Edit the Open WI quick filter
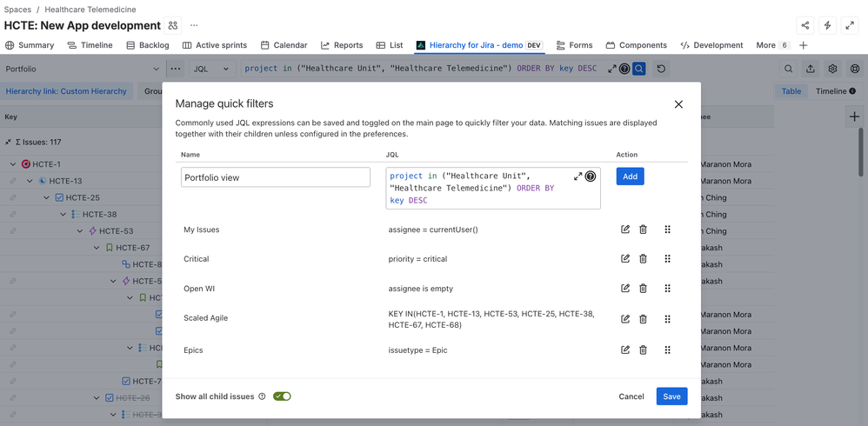The height and width of the screenshot is (426, 868). click(x=625, y=288)
